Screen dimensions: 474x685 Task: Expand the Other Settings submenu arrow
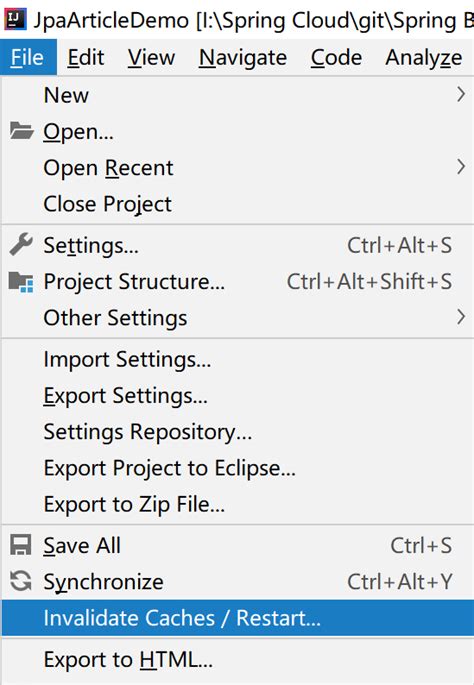(460, 317)
